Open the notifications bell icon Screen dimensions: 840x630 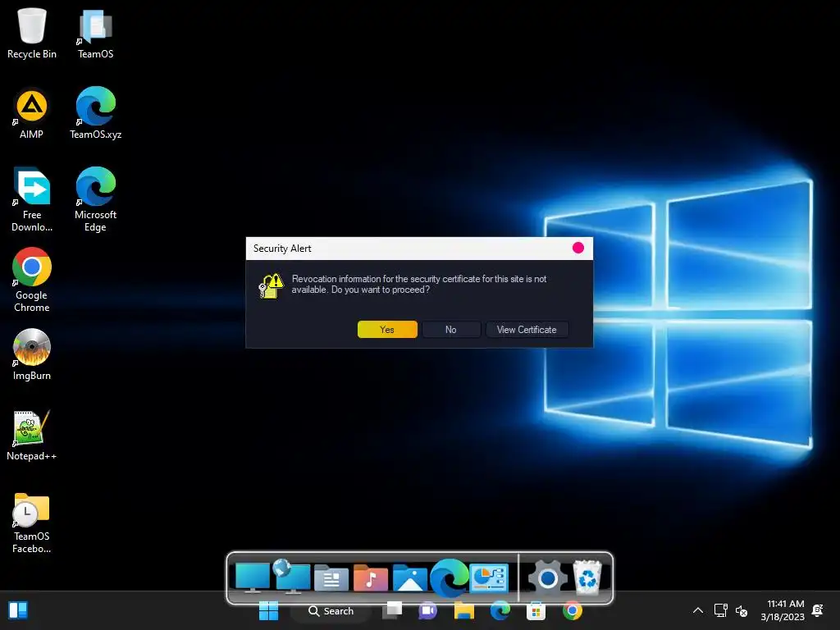pyautogui.click(x=818, y=610)
